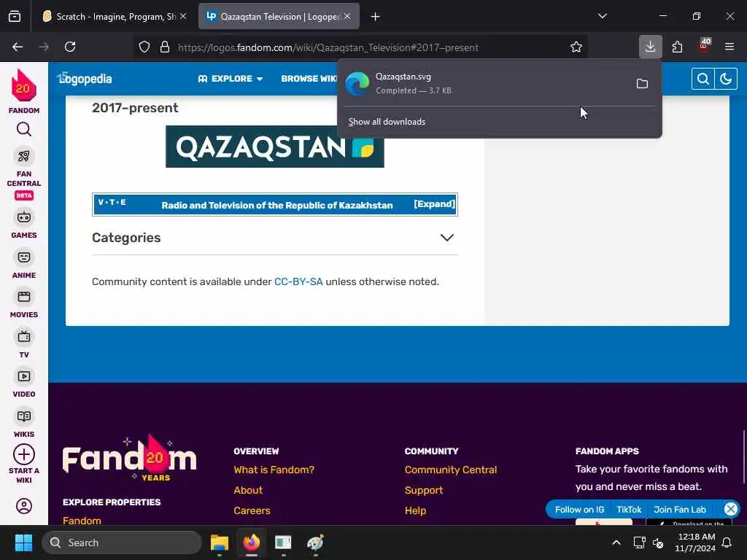List all tabs dropdown arrow
This screenshot has height=560, width=747.
click(x=602, y=16)
